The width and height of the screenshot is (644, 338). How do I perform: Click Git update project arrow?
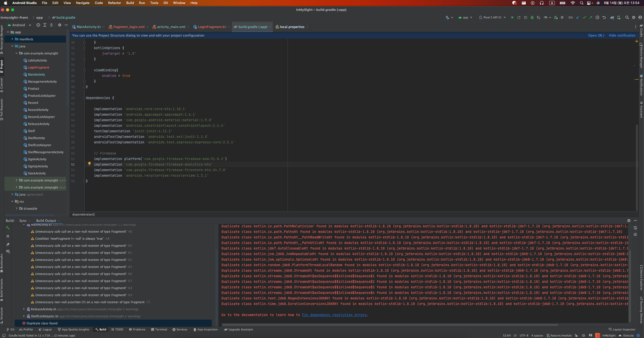tap(578, 17)
